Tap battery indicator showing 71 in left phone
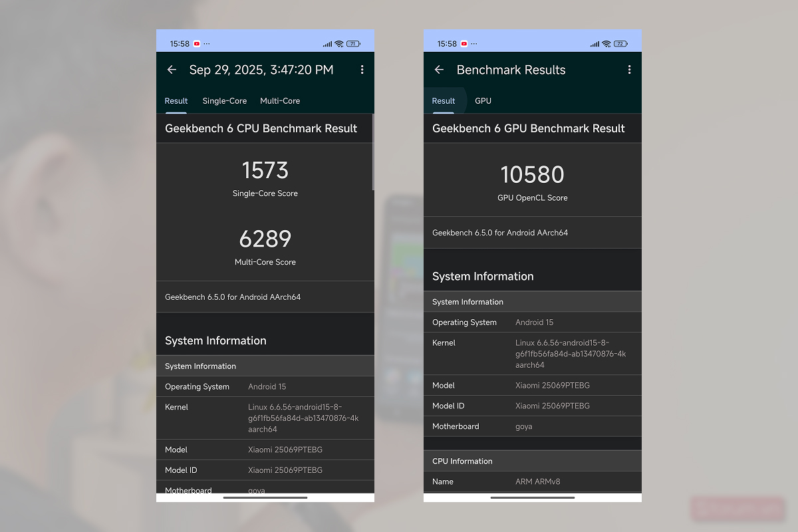The height and width of the screenshot is (532, 798). pyautogui.click(x=354, y=44)
